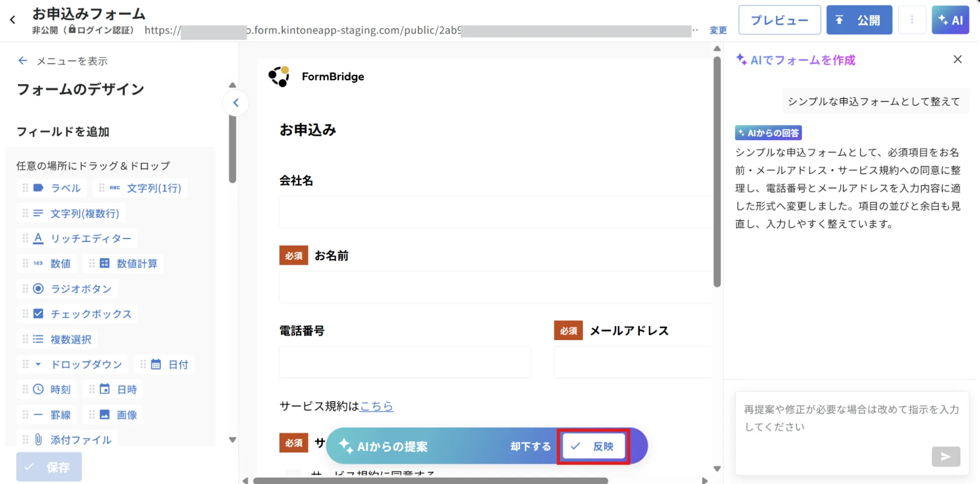Click the back arrow beside お申込みフォーム
Viewport: 980px width, 484px height.
click(x=13, y=20)
